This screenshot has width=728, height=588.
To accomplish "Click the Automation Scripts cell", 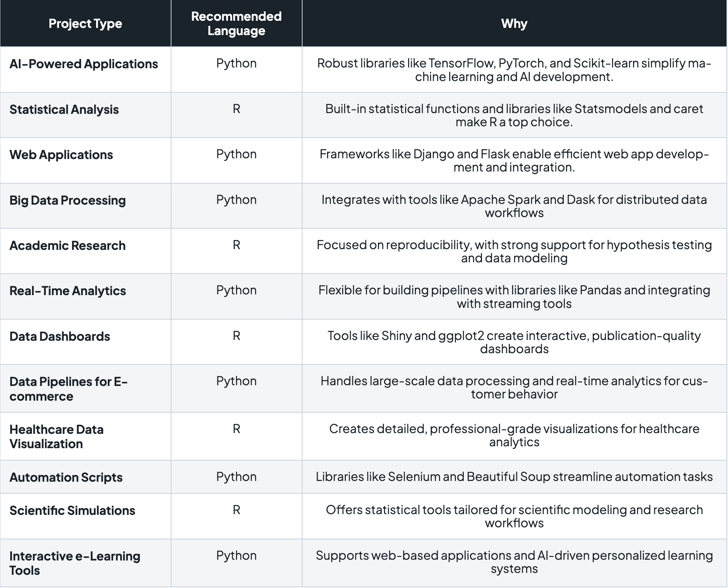I will pyautogui.click(x=66, y=478).
